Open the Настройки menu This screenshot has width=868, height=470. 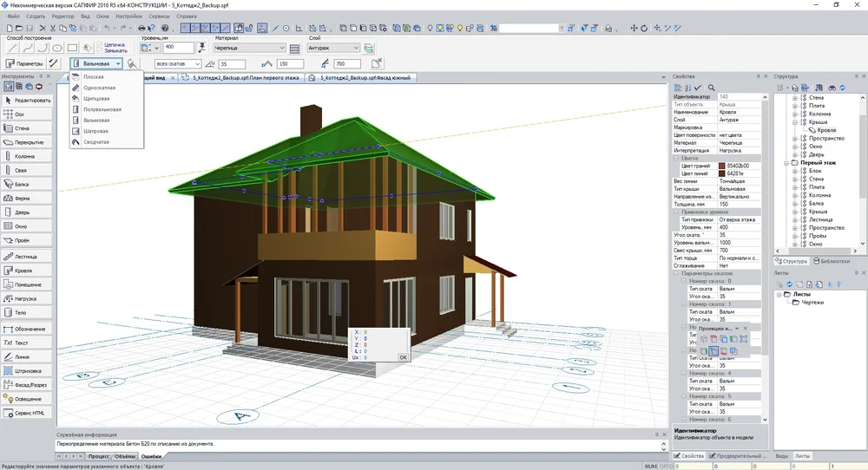tap(129, 16)
